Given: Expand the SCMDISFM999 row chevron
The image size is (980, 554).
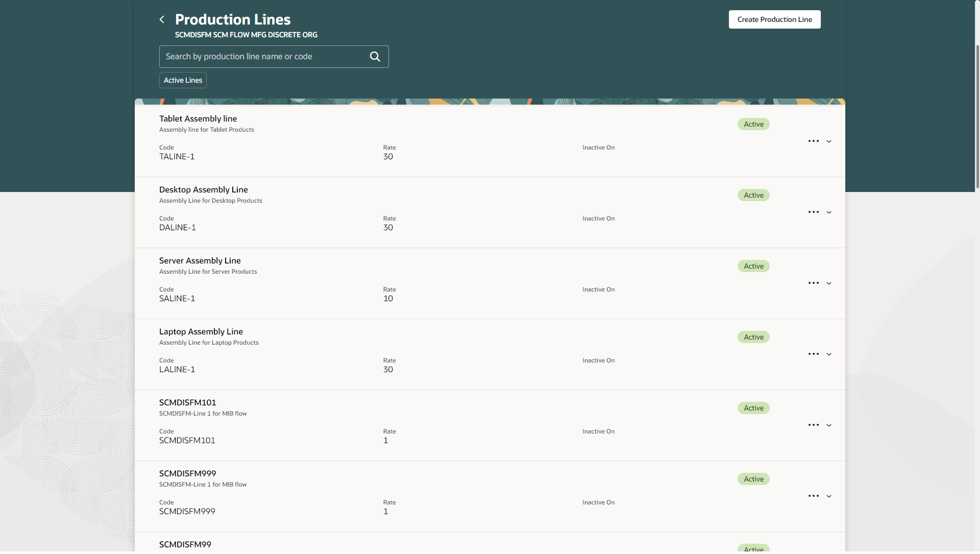Looking at the screenshot, I should (x=829, y=496).
